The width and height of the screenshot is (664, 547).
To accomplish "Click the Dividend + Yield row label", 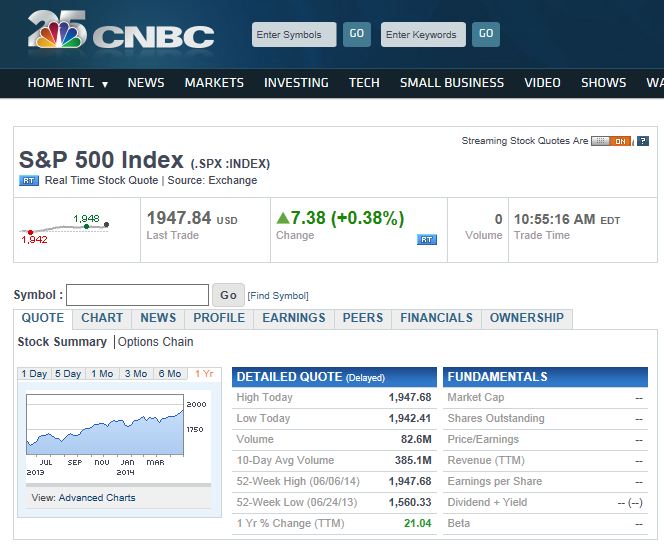I will tap(487, 503).
